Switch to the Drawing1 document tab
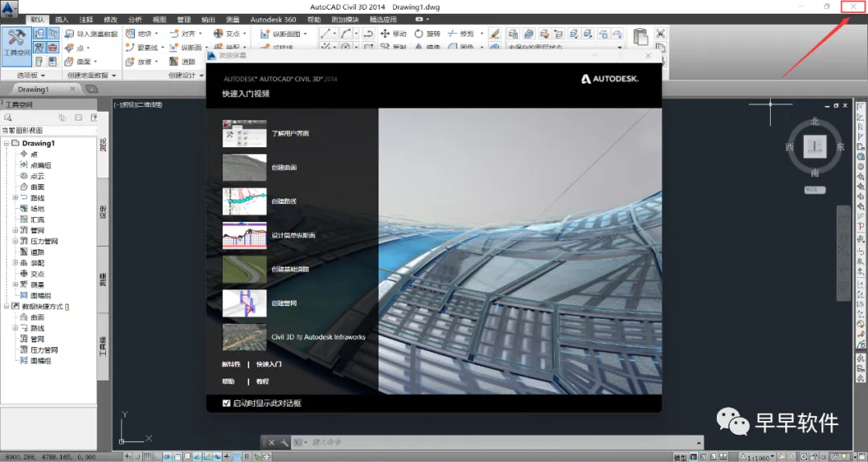The width and height of the screenshot is (868, 462). tap(33, 89)
